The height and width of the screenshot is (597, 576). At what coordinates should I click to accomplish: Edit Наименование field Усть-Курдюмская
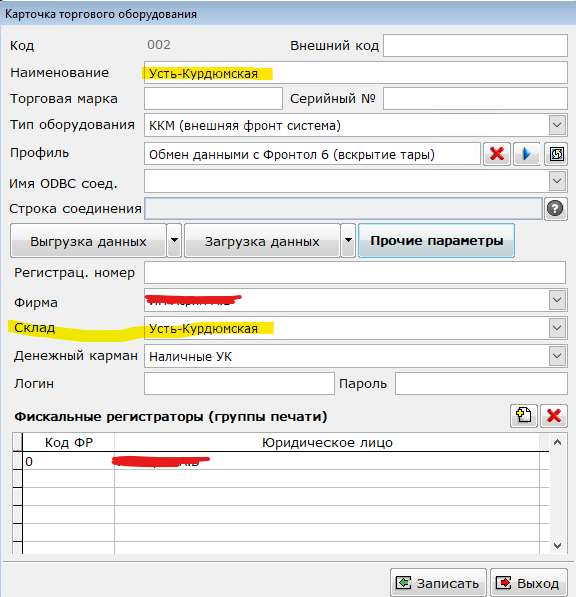pos(356,72)
